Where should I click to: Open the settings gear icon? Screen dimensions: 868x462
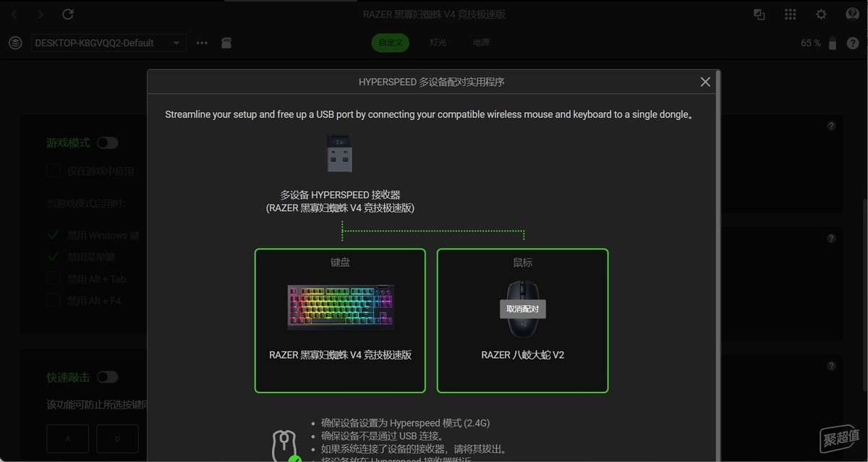click(821, 14)
